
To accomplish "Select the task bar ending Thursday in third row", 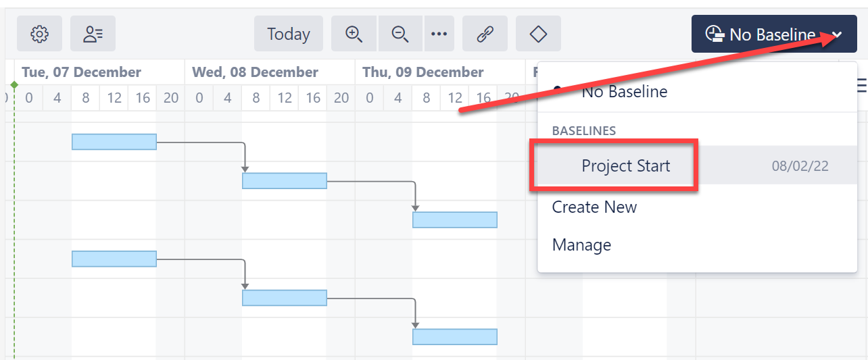I will coord(455,220).
